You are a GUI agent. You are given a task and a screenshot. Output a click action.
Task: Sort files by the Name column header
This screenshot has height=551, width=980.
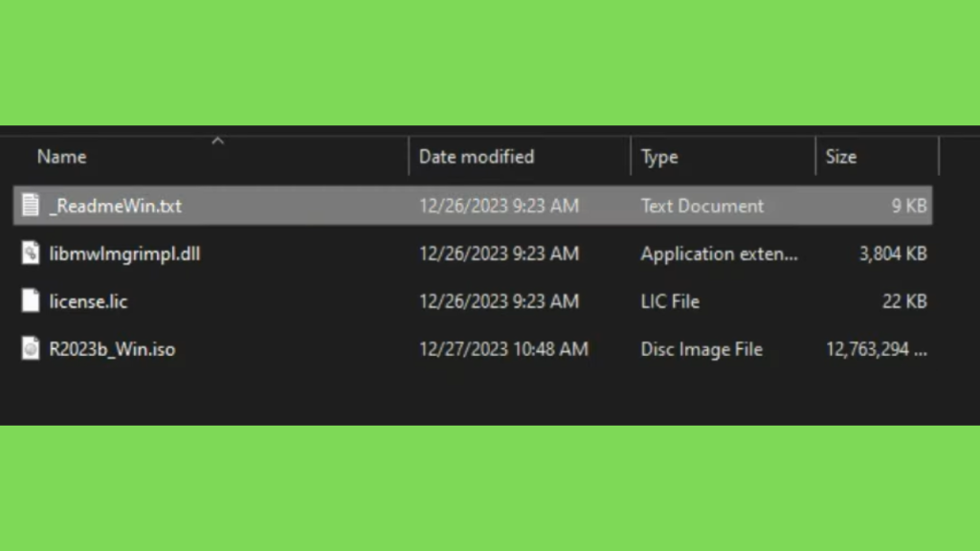coord(61,157)
